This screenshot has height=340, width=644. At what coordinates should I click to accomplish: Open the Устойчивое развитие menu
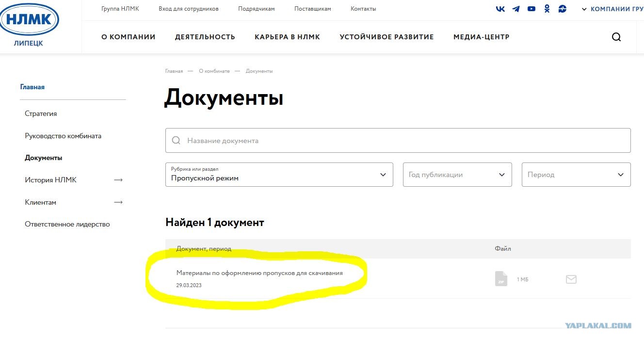[387, 37]
